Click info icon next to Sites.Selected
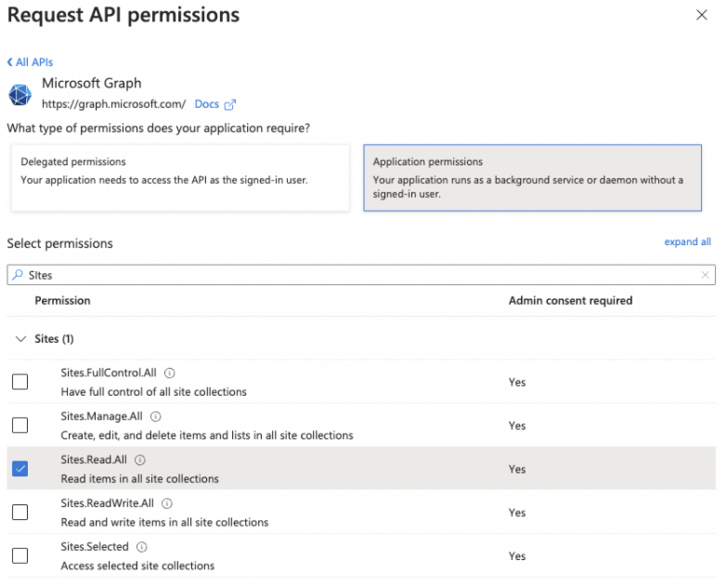The width and height of the screenshot is (728, 587). tap(142, 547)
